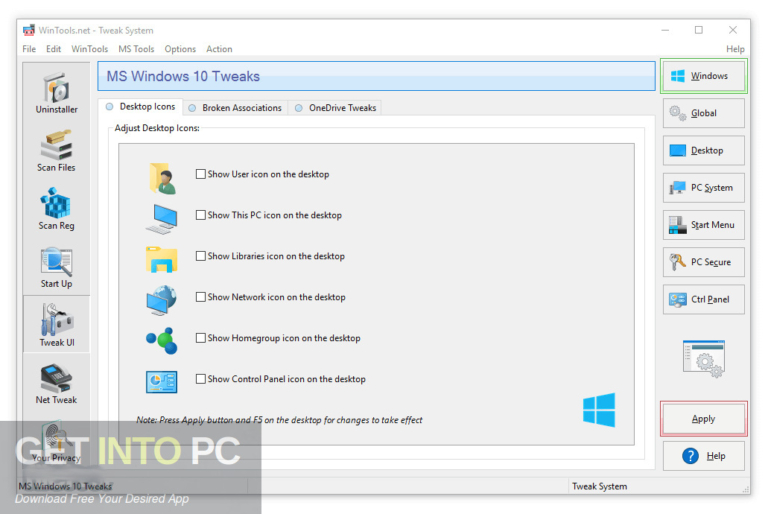
Task: Select the Tweak UI tool
Action: pos(56,324)
